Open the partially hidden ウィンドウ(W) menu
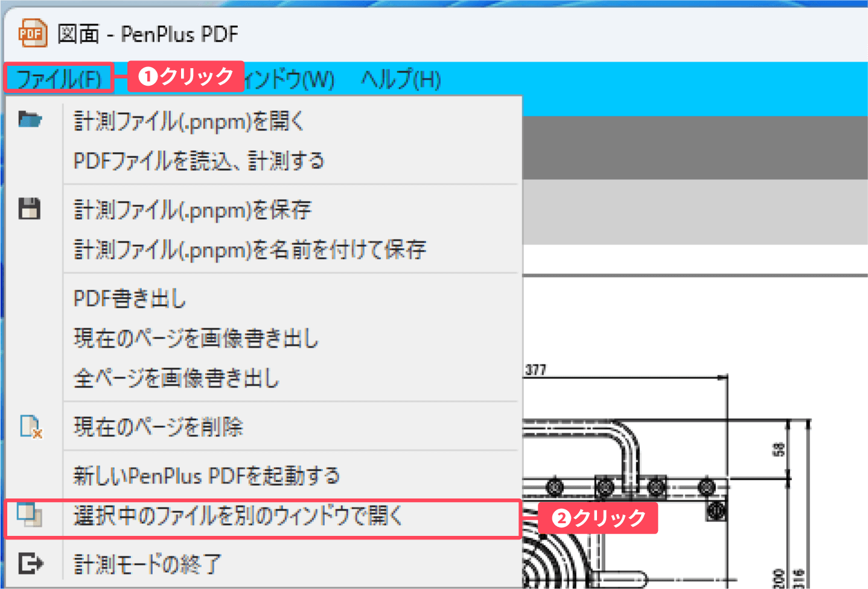 click(x=290, y=79)
